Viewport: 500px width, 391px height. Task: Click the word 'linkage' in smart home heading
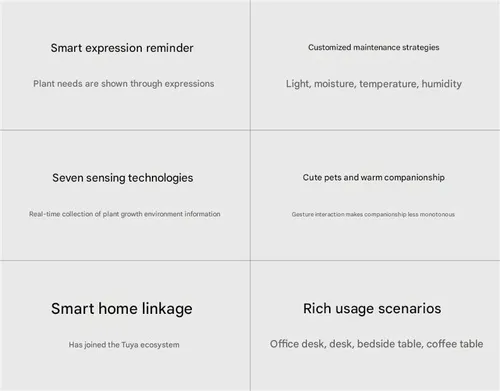tap(167, 309)
